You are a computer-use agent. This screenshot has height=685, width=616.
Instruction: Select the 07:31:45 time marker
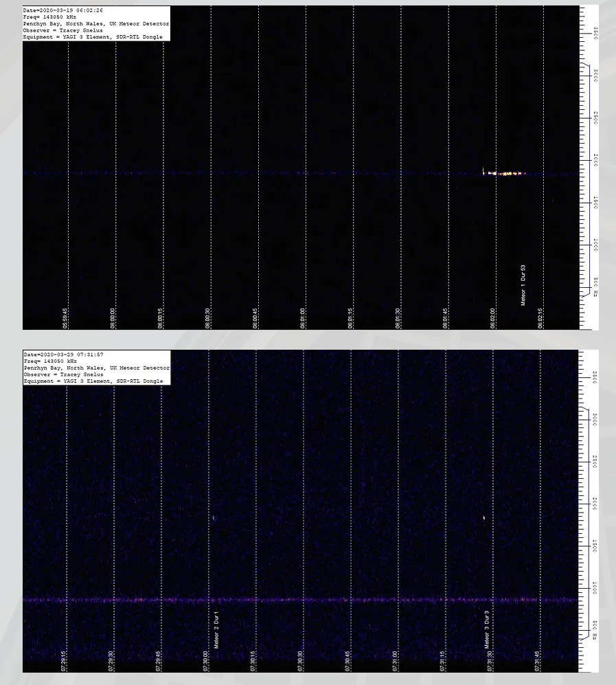tap(537, 661)
